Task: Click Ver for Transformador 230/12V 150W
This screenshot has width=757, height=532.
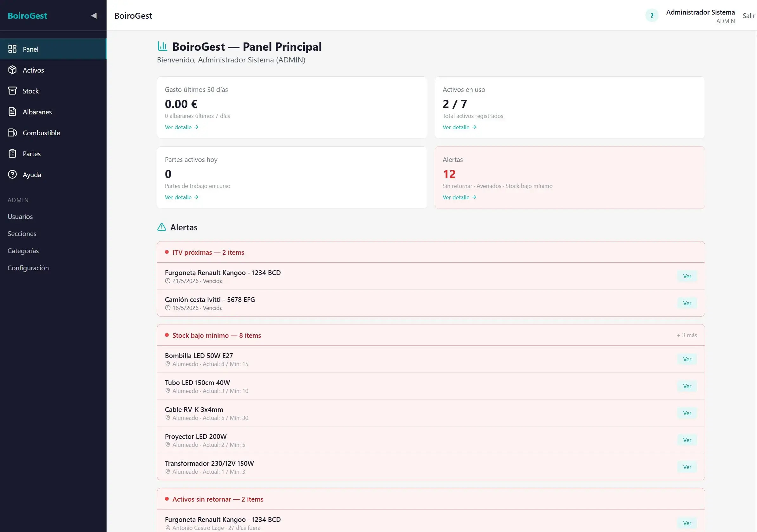Action: [687, 467]
